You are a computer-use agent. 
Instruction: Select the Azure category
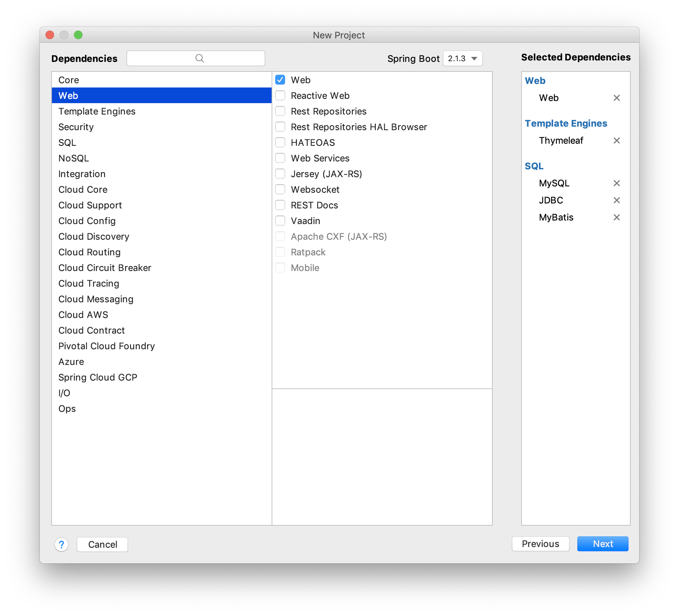pyautogui.click(x=162, y=362)
